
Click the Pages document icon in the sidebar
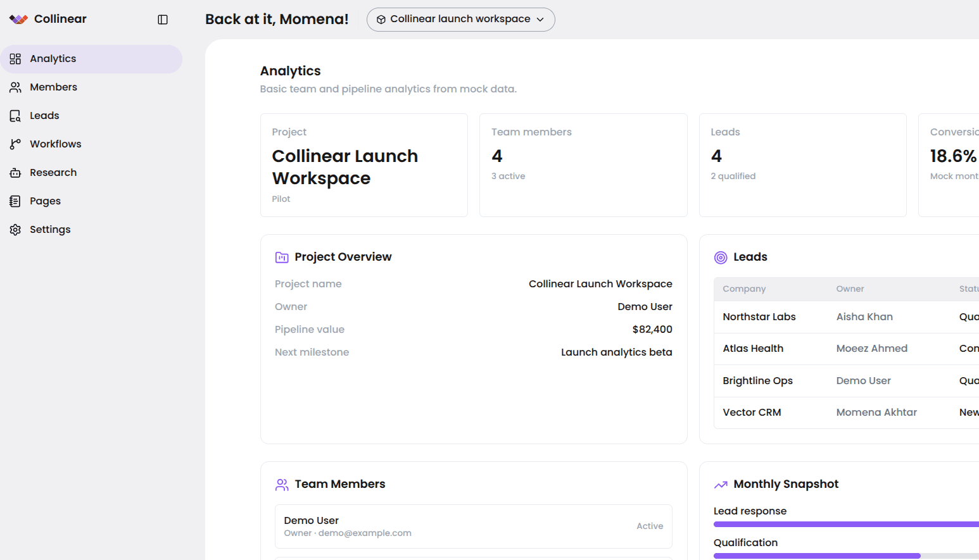click(15, 201)
